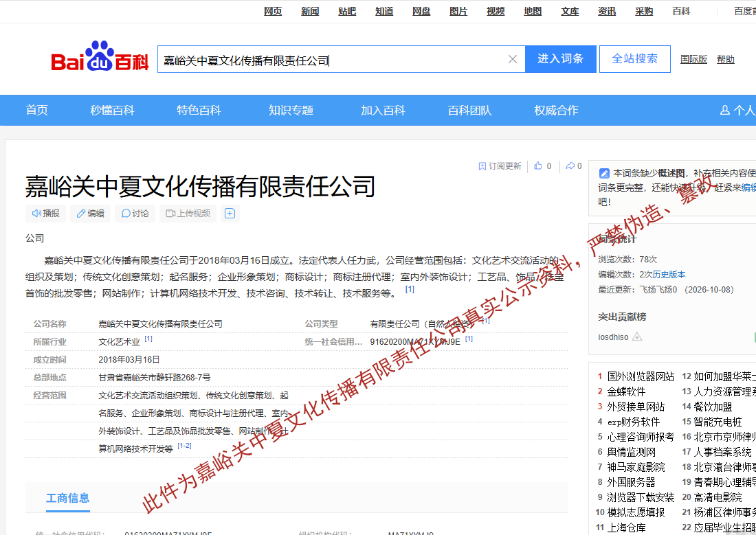Clear the search box with the X icon

513,59
